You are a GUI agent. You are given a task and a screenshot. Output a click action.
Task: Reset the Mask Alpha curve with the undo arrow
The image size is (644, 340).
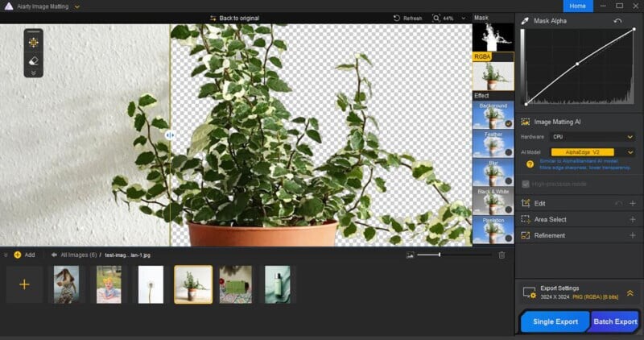(x=617, y=21)
